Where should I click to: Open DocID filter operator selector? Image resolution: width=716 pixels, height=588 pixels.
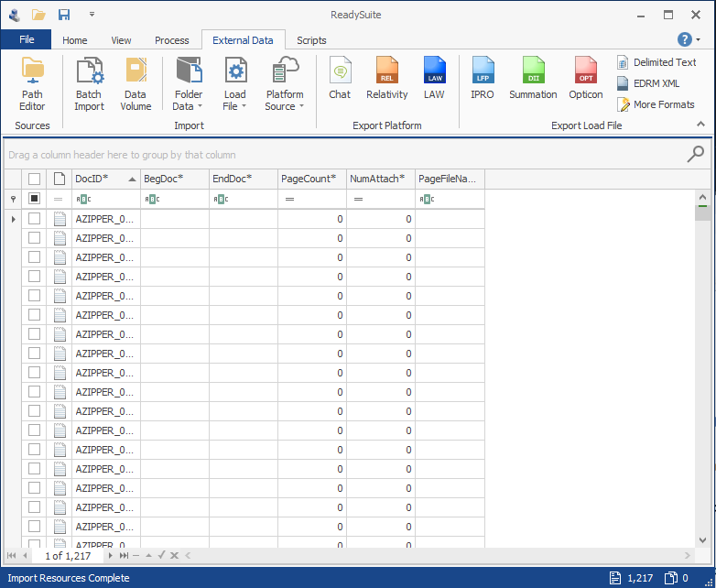(x=83, y=199)
